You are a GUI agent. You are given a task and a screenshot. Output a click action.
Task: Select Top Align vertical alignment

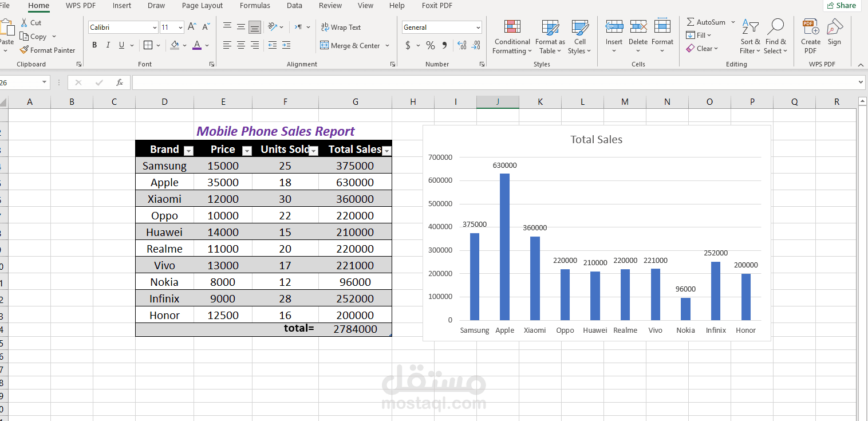point(227,27)
